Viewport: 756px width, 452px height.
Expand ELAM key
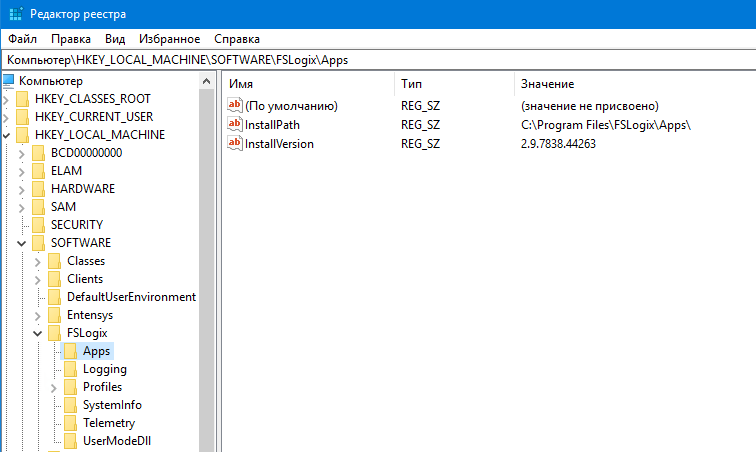click(22, 172)
